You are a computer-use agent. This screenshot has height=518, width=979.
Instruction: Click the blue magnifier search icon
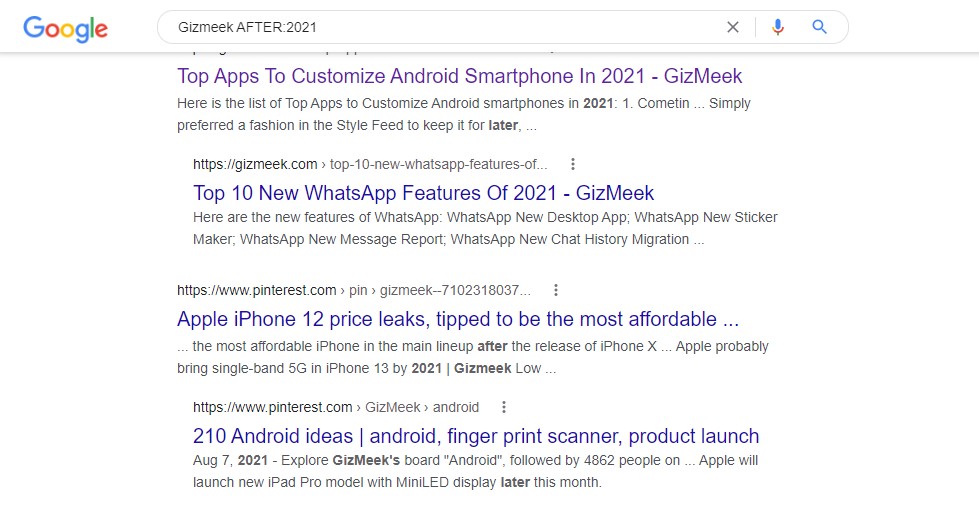(820, 27)
